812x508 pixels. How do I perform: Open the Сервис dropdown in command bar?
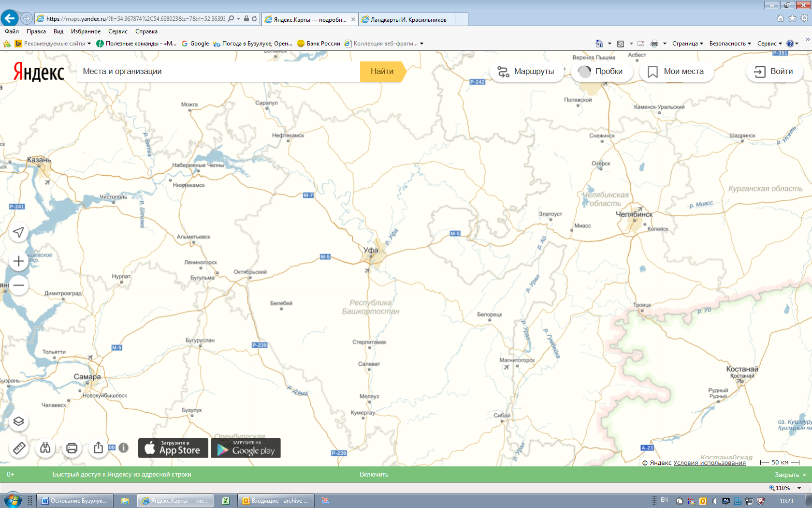[769, 44]
